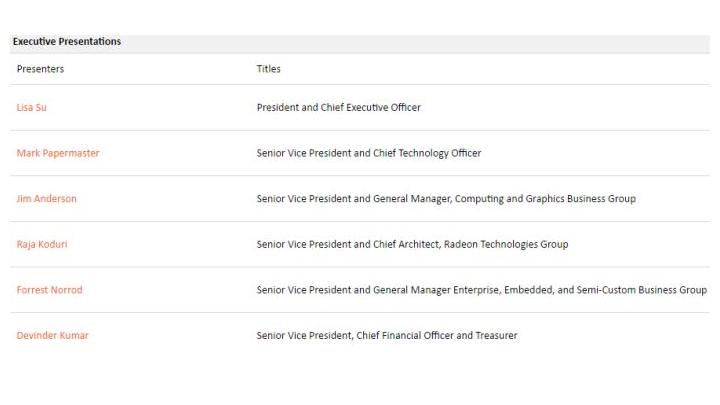Open the Jim Anderson presenter link
720x405 pixels.
click(x=46, y=199)
